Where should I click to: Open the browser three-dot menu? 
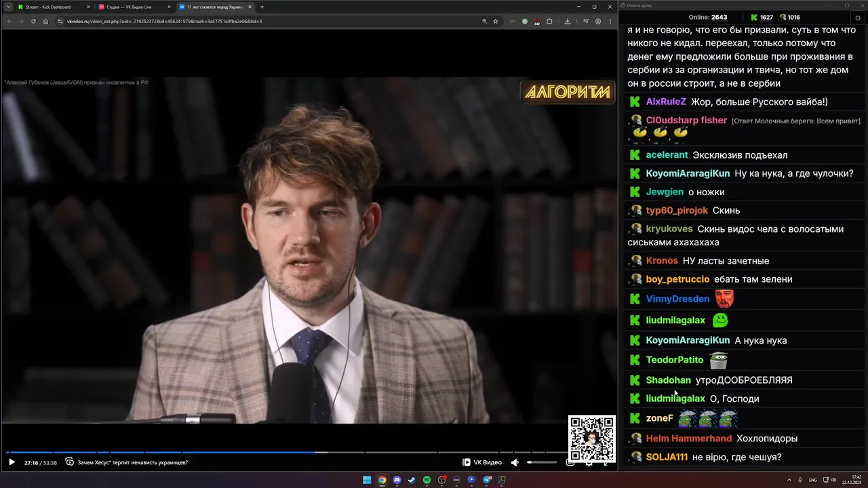(610, 21)
